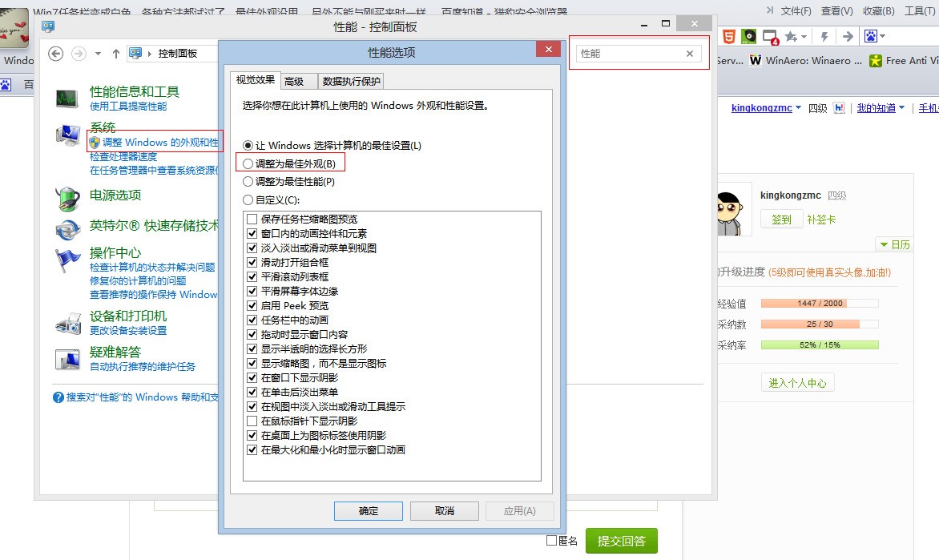Image resolution: width=939 pixels, height=560 pixels.
Task: Click the System computer icon in Control Panel
Action: pos(67,135)
